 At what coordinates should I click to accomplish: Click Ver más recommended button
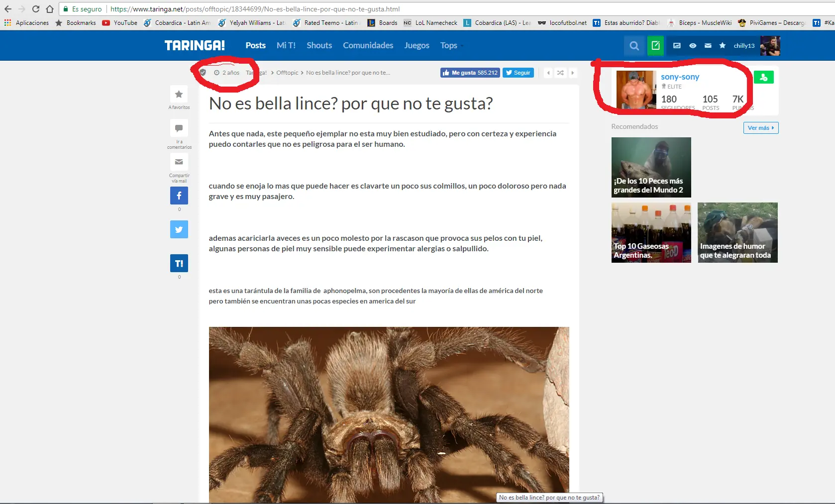tap(761, 128)
